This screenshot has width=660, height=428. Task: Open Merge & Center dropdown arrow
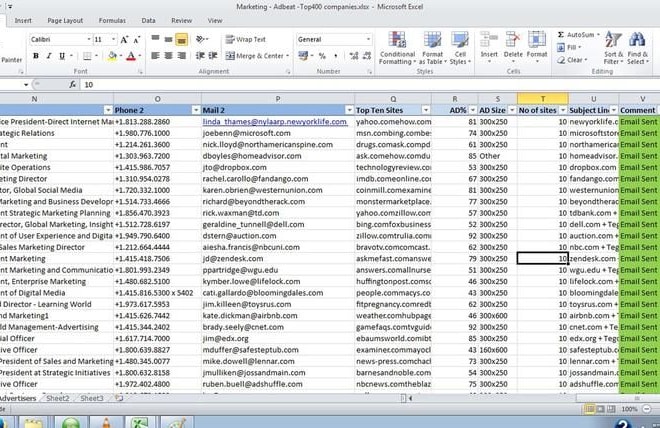pyautogui.click(x=287, y=56)
